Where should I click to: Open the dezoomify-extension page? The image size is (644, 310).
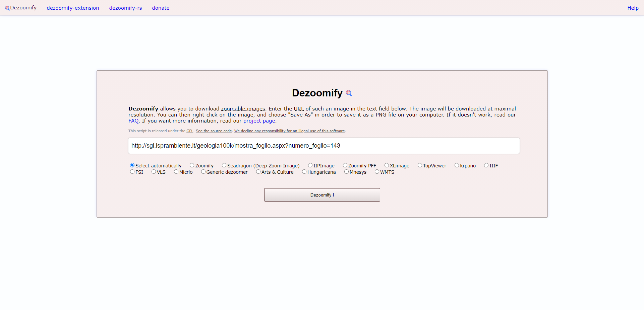click(73, 8)
